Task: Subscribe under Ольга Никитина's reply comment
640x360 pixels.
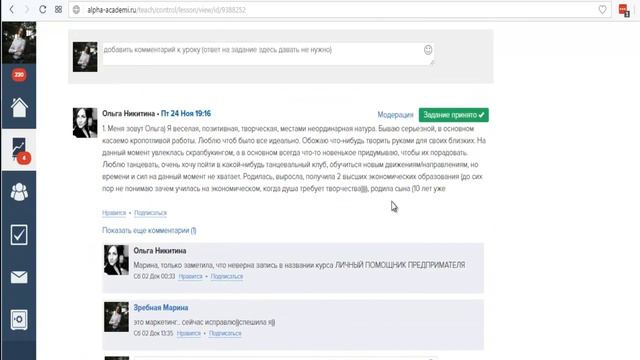Action: 227,276
